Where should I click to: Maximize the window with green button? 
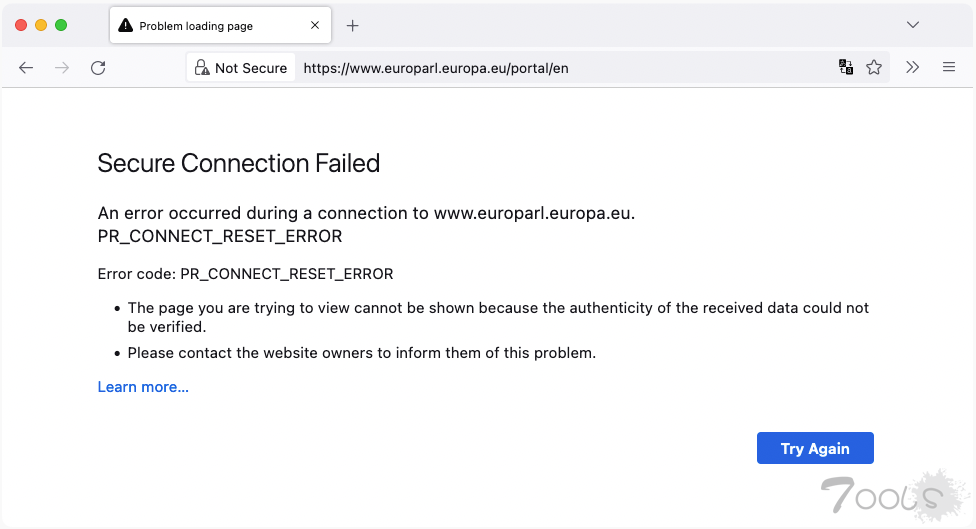[x=61, y=25]
